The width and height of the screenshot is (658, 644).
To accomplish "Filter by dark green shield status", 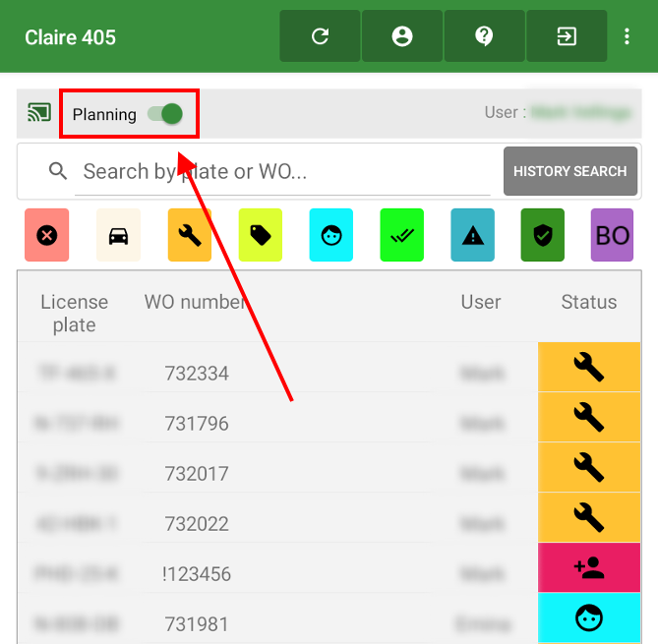I will point(543,235).
